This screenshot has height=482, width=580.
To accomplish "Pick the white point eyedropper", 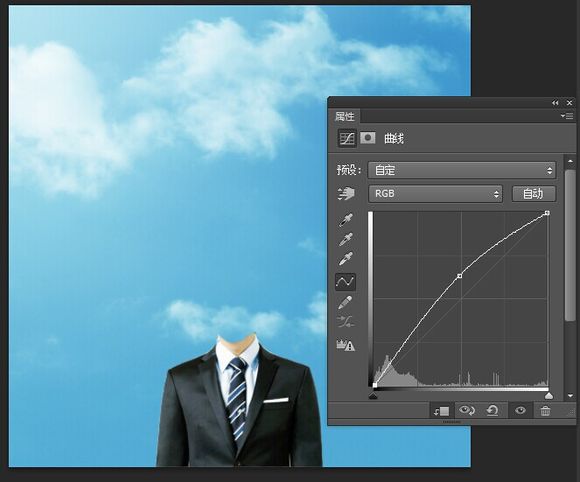I will click(346, 259).
